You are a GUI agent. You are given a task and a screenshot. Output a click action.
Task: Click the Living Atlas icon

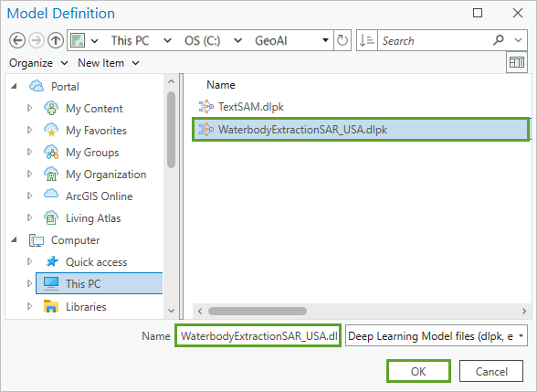point(51,217)
